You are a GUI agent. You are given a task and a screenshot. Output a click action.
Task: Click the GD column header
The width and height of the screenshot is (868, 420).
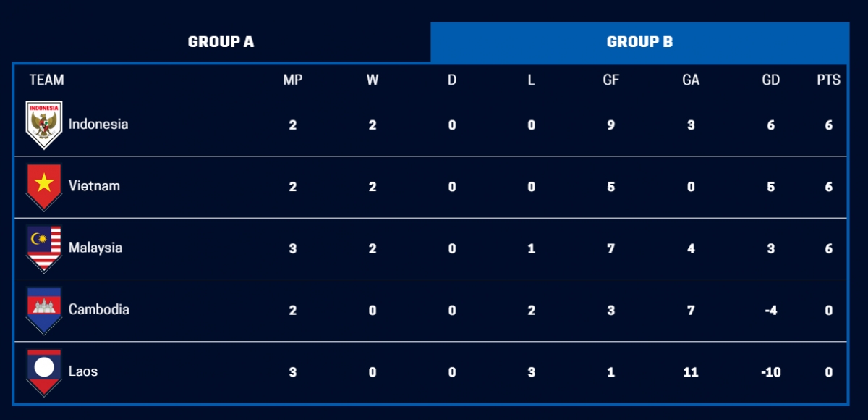tap(771, 80)
